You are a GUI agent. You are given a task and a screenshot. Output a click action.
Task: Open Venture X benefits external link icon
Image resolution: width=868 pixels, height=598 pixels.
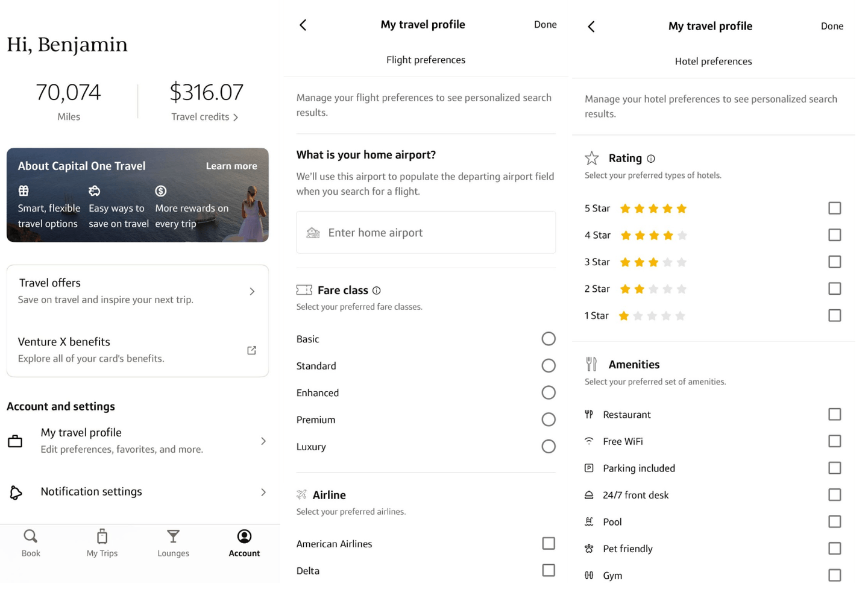(x=251, y=350)
